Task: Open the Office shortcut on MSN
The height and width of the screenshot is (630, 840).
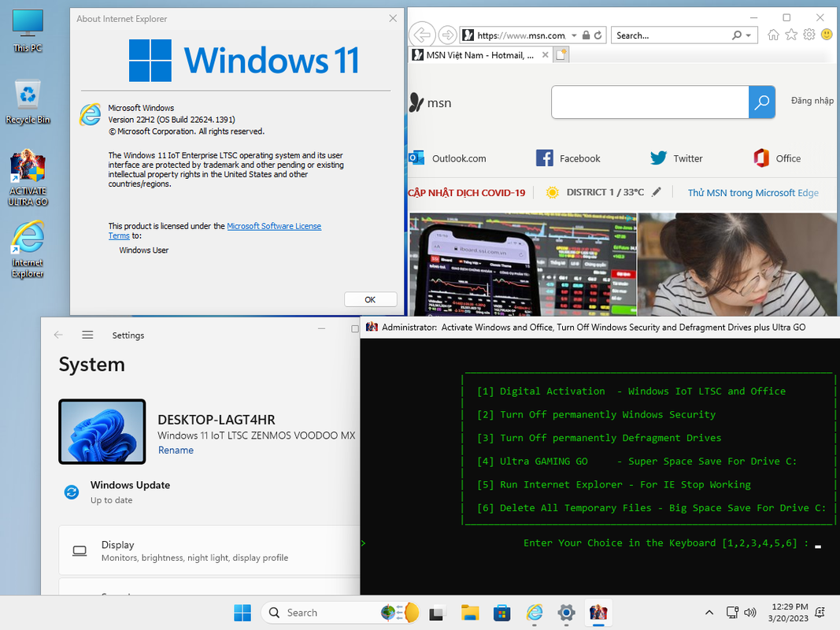Action: (777, 158)
